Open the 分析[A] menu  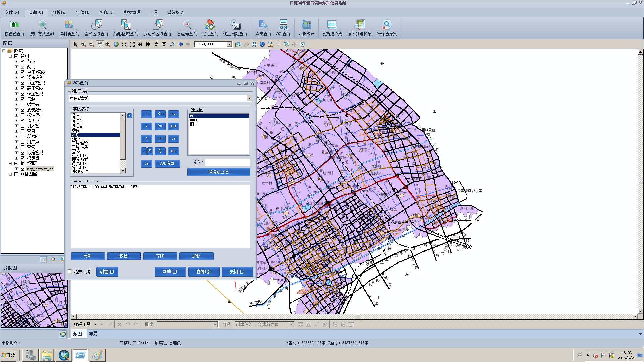point(60,12)
